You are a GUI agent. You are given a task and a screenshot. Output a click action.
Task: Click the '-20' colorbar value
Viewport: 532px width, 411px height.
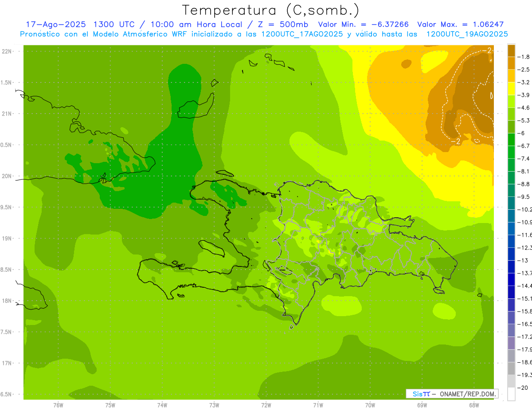pos(522,388)
